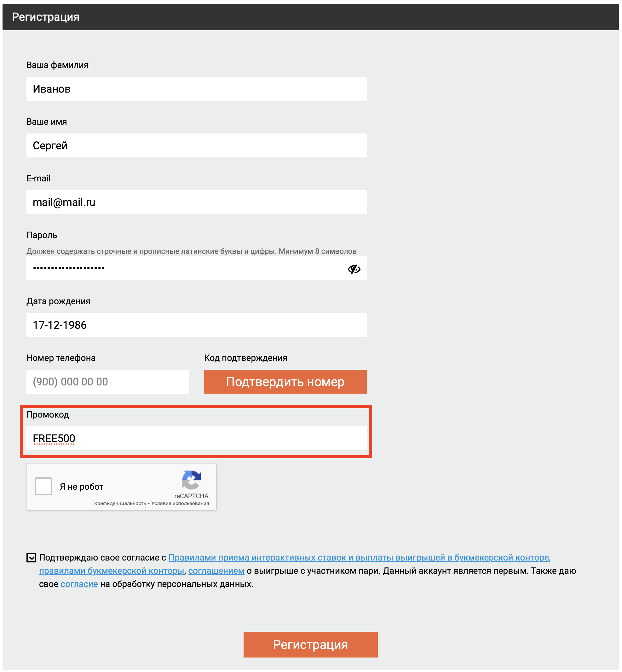The width and height of the screenshot is (622, 672).
Task: Toggle the rules agreement checkbox
Action: point(31,558)
